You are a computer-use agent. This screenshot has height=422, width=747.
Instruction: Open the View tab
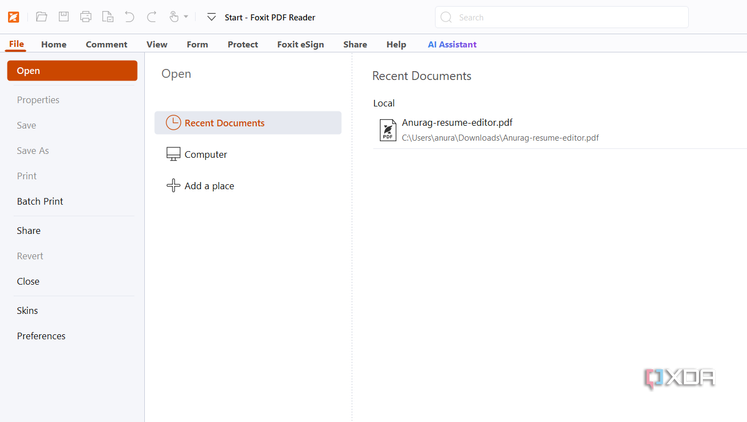[157, 44]
